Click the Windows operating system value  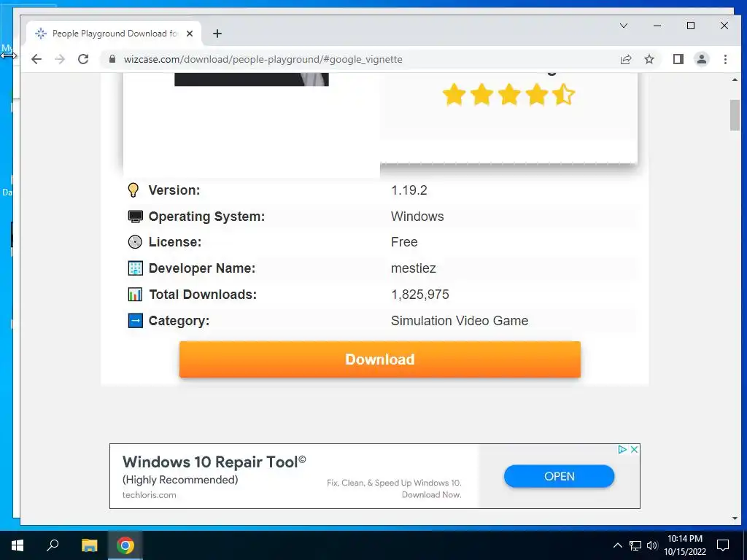(417, 216)
